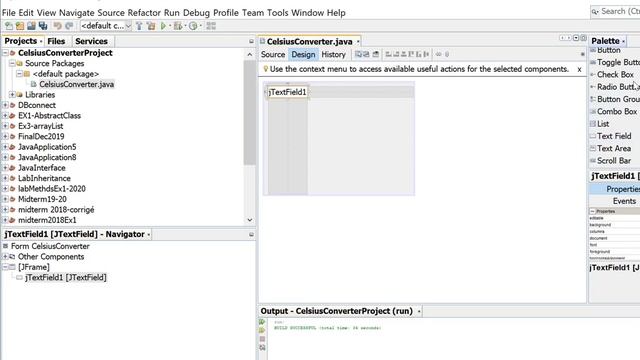Click the New Project toolbar icon

click(20, 26)
